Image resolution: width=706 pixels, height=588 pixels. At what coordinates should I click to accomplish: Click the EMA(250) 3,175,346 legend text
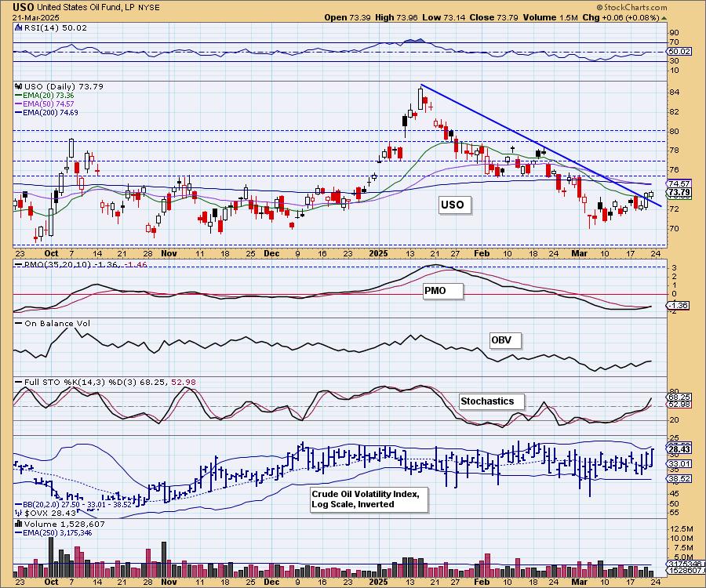tap(56, 532)
